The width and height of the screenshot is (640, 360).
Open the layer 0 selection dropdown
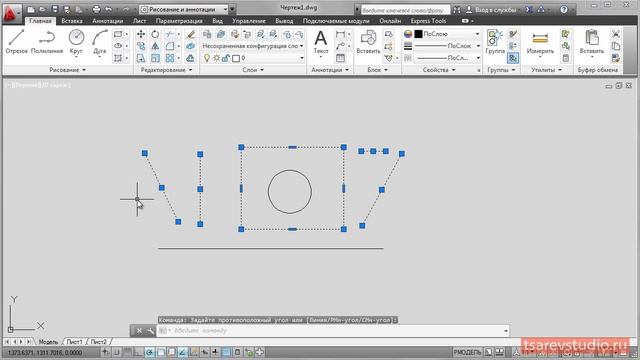click(302, 58)
